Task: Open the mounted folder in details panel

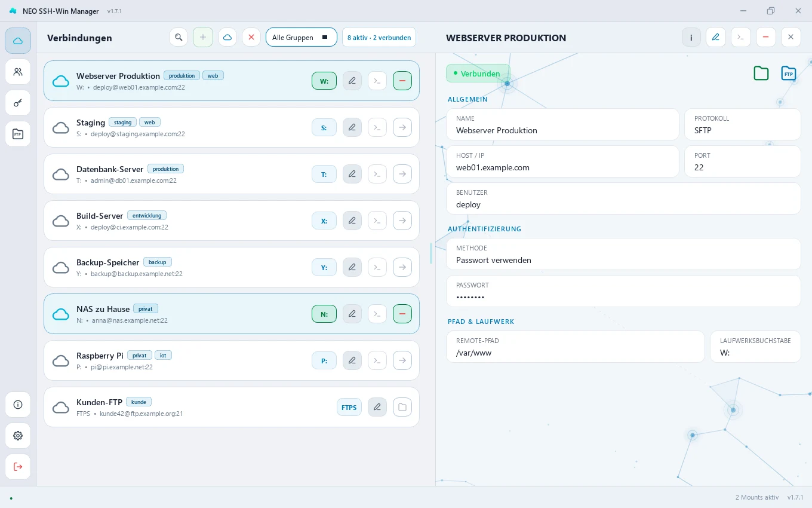Action: [761, 74]
